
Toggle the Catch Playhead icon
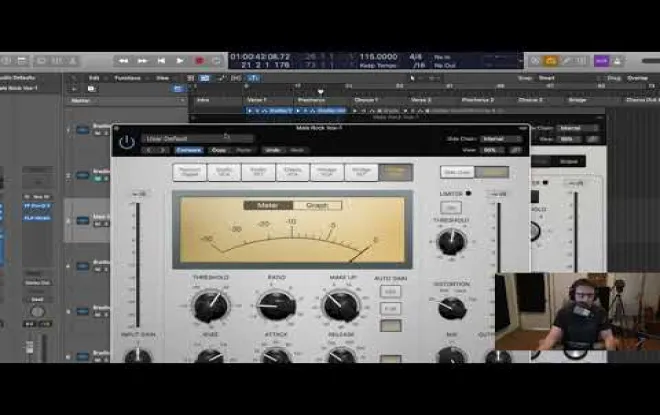(253, 78)
